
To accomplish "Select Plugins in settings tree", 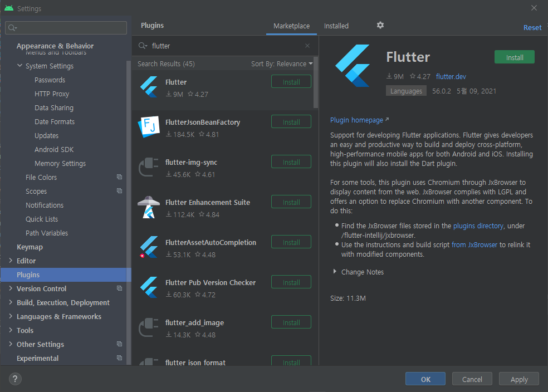I will pyautogui.click(x=66, y=275).
